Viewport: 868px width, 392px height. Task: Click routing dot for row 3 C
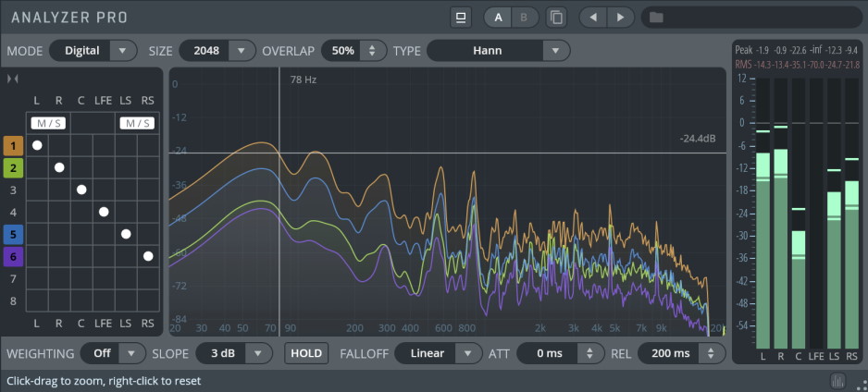click(x=81, y=190)
